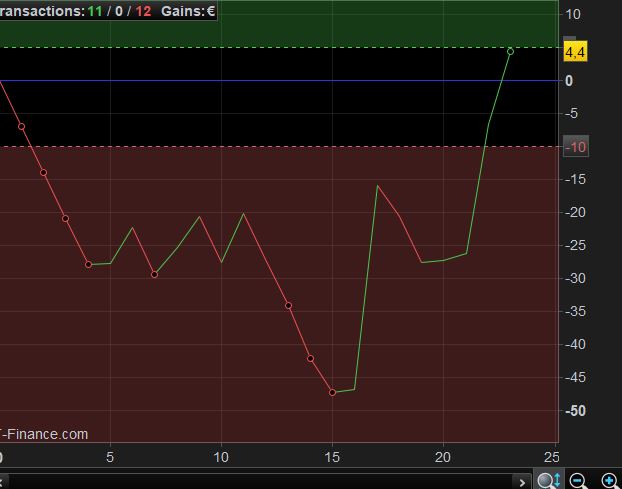Viewport: 622px width, 489px height.
Task: Click the 10 value on the vertical axis
Action: (x=573, y=15)
